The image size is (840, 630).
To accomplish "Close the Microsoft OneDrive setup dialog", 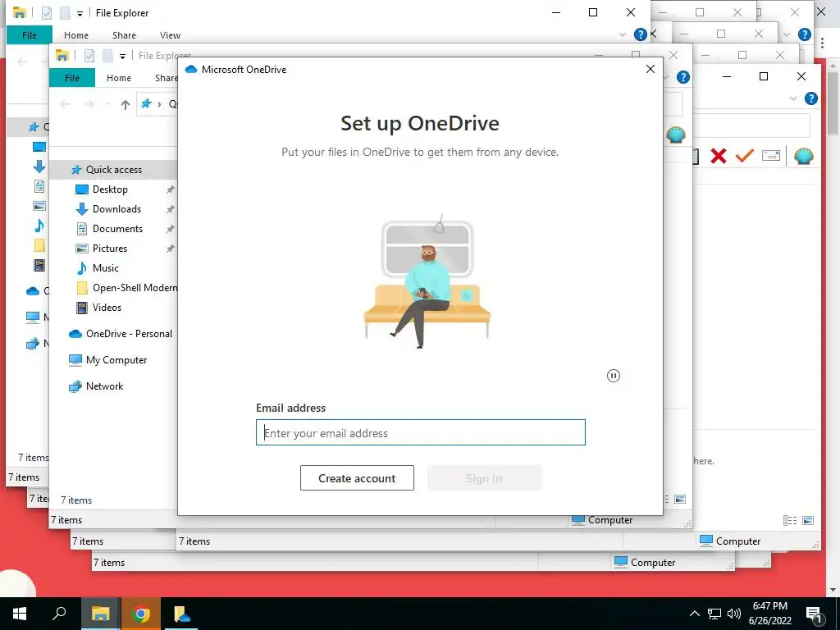I will point(651,69).
